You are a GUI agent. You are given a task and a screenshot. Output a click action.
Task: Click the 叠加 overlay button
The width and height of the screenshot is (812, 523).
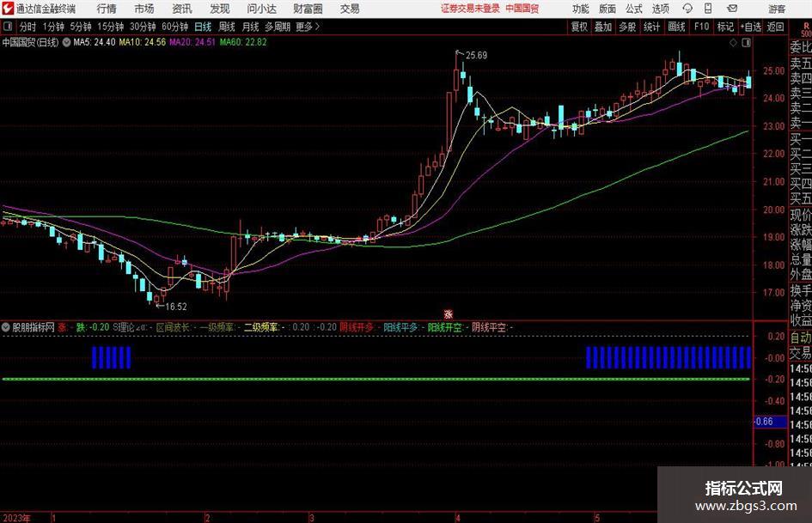[603, 27]
